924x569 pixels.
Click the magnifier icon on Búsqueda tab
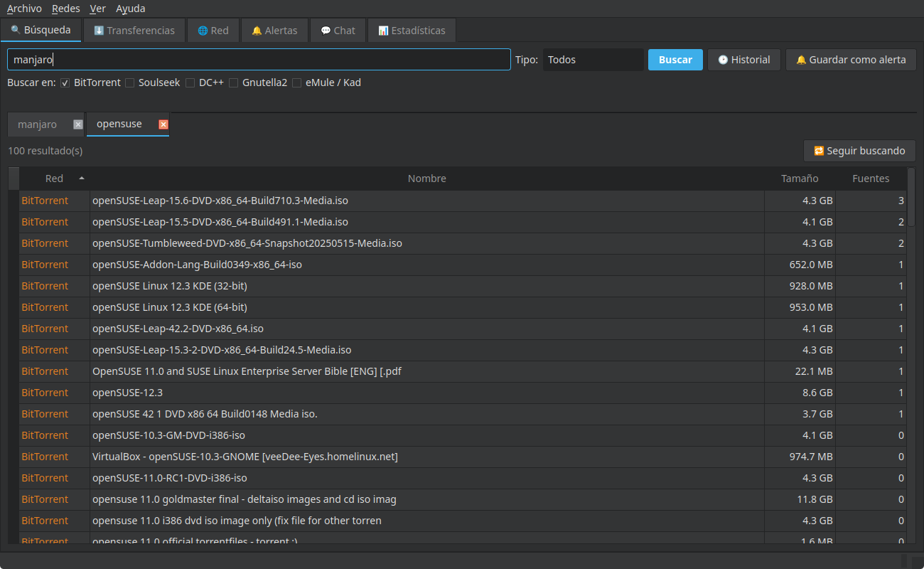click(x=16, y=31)
